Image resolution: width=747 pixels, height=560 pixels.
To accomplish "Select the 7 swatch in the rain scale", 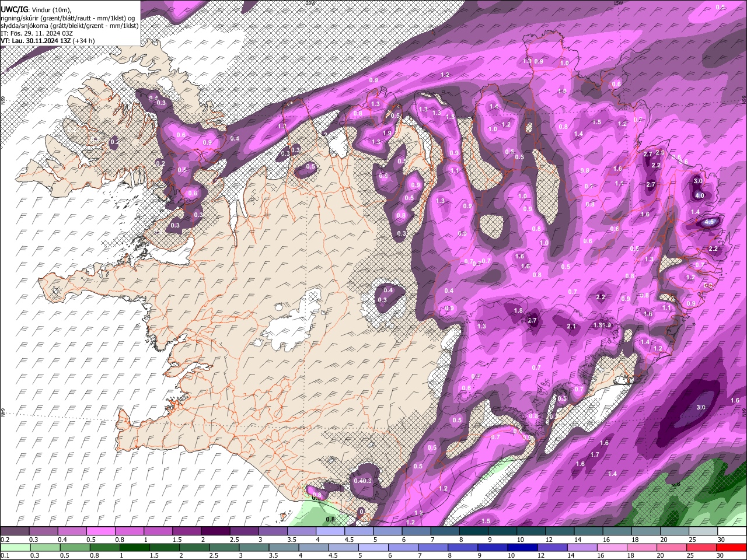I will [x=433, y=548].
